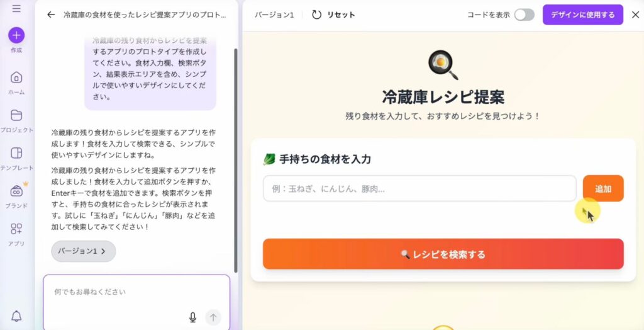644x330 pixels.
Task: Open the バージョン1 selector in preview header
Action: click(274, 15)
